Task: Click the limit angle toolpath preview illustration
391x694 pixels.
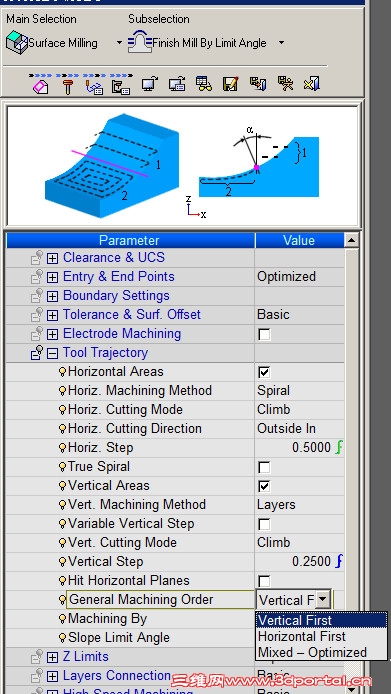Action: click(x=182, y=166)
